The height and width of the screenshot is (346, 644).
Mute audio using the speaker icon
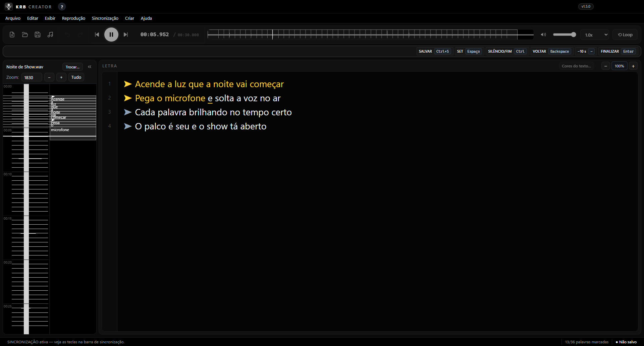coord(543,35)
